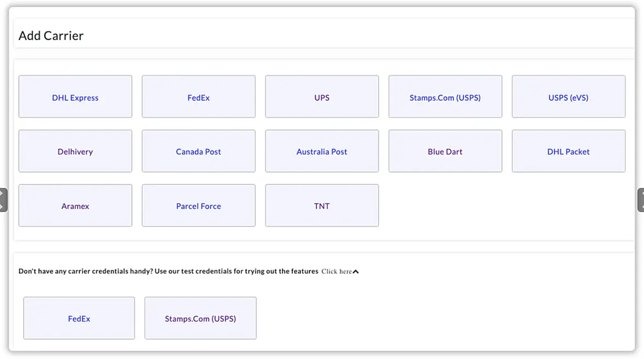This screenshot has width=644, height=359.
Task: Select the DHL Packet carrier
Action: 568,151
